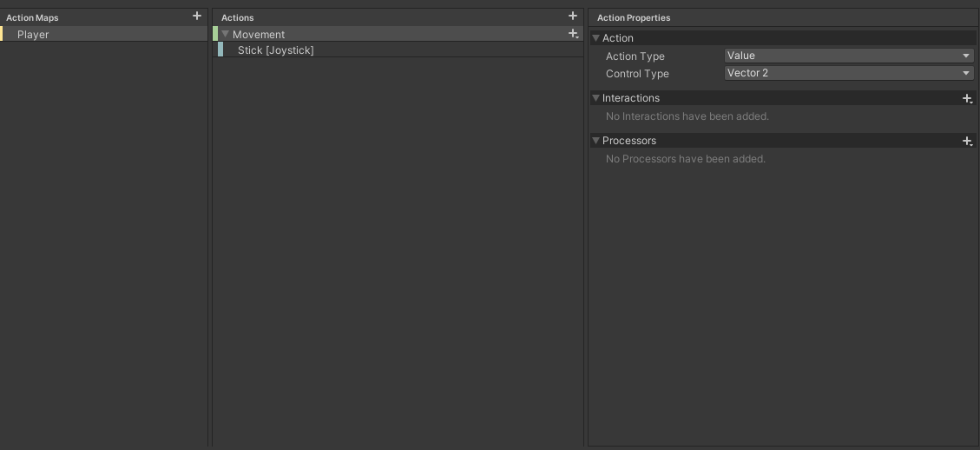Click the Control Type field label
The image size is (980, 450).
point(637,74)
